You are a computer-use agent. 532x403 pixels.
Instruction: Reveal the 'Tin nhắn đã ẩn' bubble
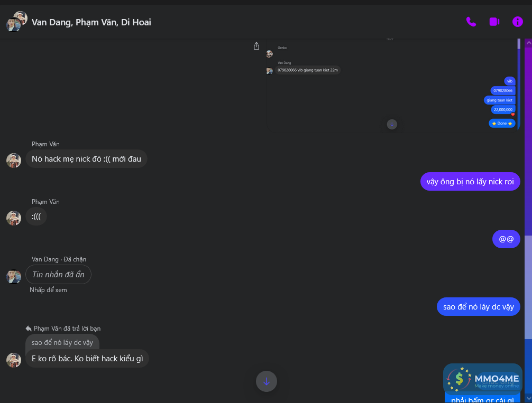[58, 275]
